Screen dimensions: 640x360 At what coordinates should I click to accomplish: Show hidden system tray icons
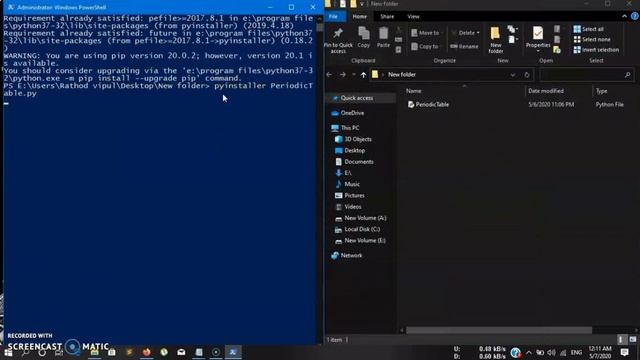click(x=529, y=352)
